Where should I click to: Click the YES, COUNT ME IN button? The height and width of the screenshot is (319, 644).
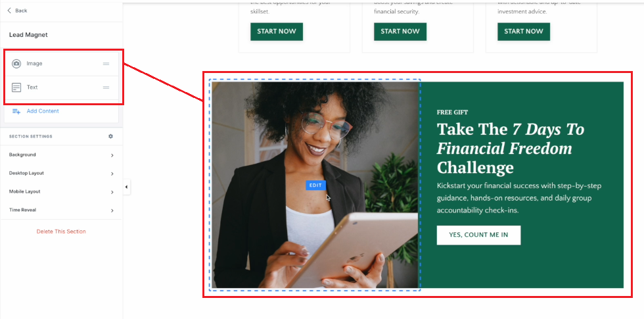pos(478,235)
